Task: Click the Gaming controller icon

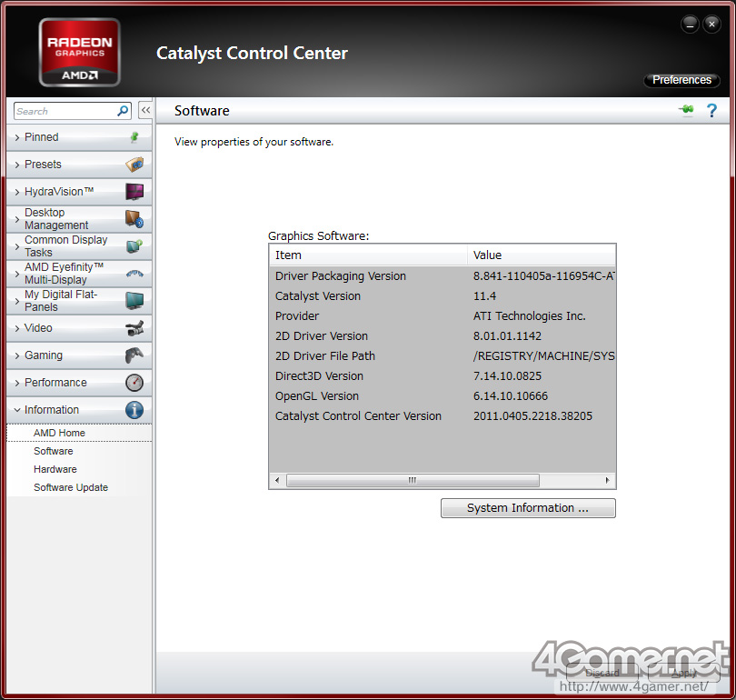Action: [x=134, y=355]
